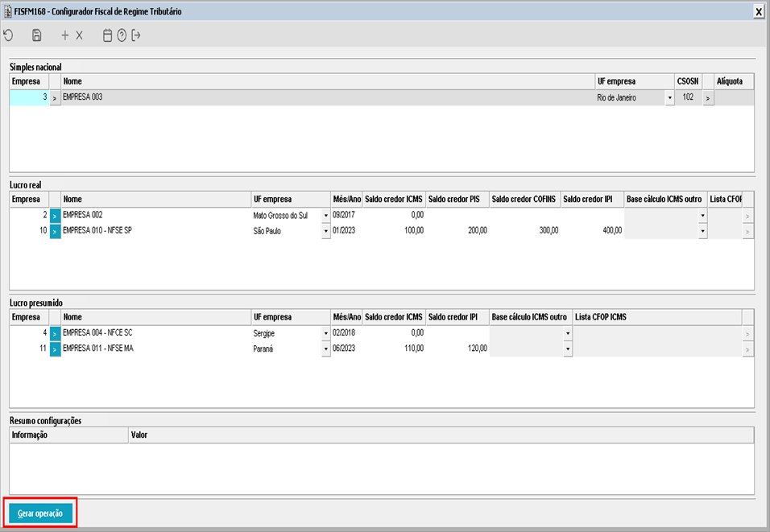The height and width of the screenshot is (532, 770).
Task: Click Alíquota column header
Action: click(734, 81)
